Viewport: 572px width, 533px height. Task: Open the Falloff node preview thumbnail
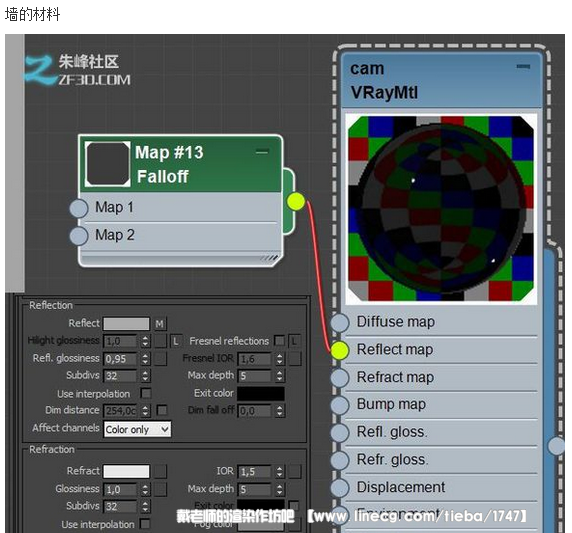coord(108,164)
